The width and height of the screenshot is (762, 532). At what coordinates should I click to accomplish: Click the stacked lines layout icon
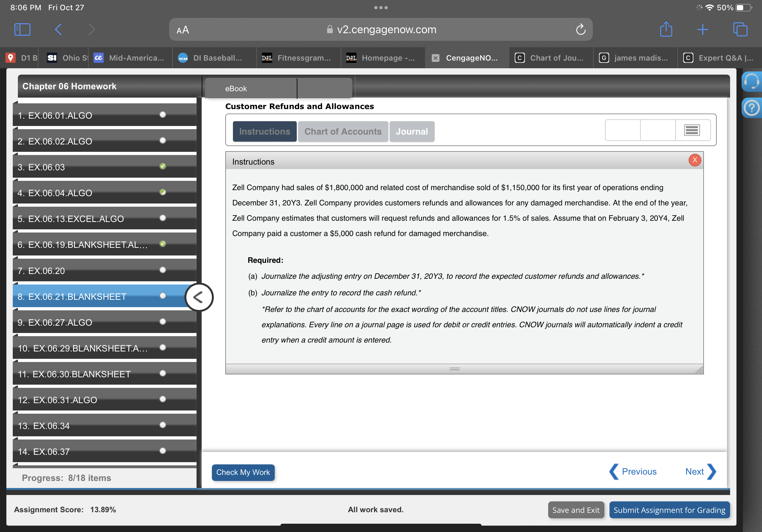pyautogui.click(x=692, y=130)
